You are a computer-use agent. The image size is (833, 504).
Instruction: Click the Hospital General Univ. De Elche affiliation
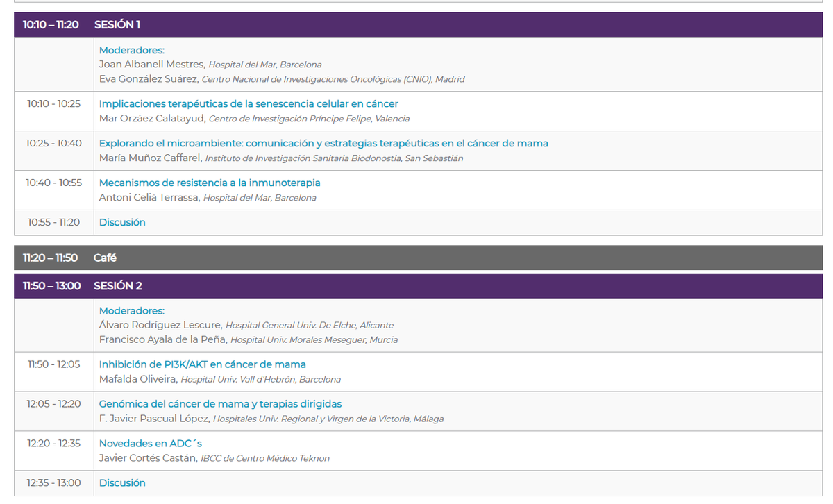pyautogui.click(x=310, y=326)
